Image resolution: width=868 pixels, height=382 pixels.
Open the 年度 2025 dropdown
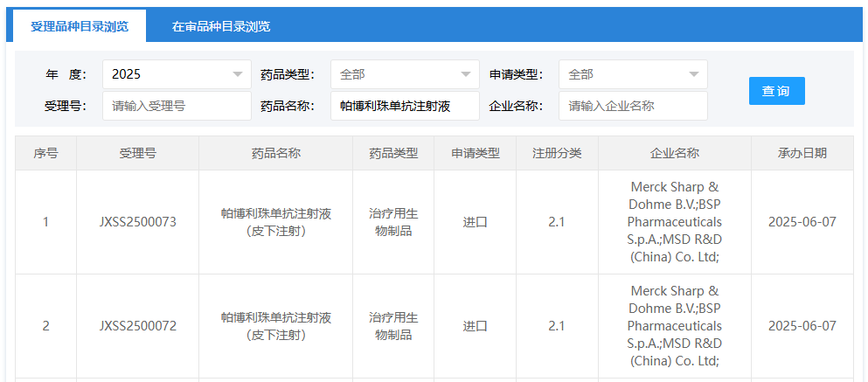coord(177,74)
